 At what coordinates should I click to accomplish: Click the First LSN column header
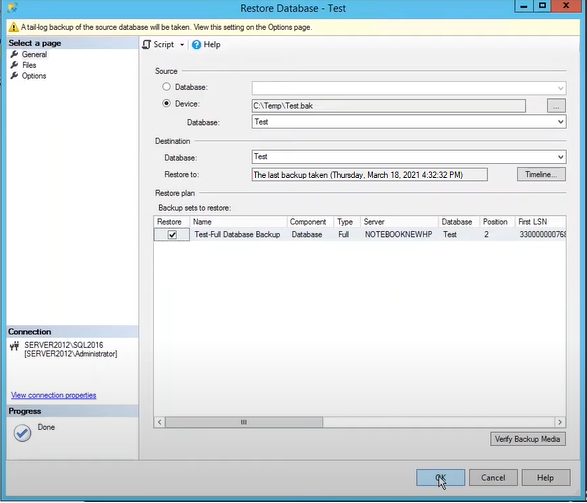[x=540, y=222]
